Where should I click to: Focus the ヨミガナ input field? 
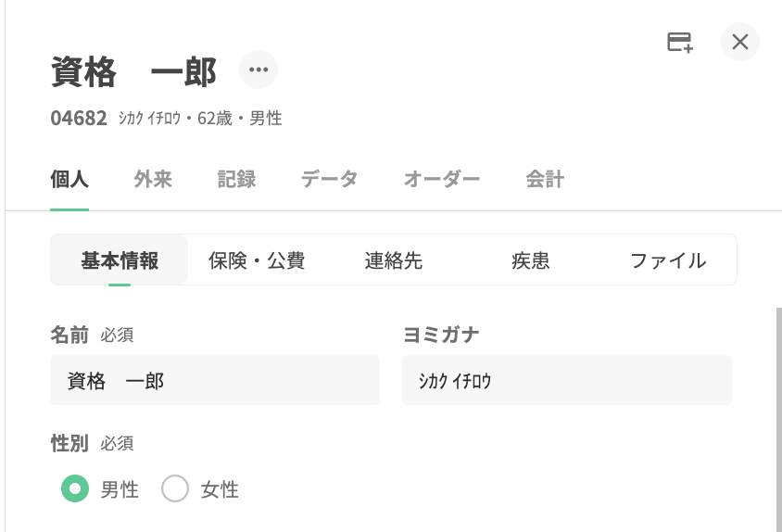pos(566,380)
